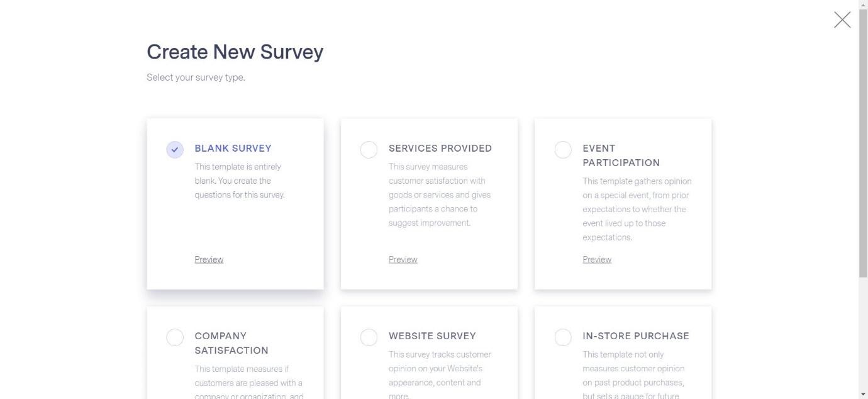Open Preview link for Blank Survey
This screenshot has height=399, width=868.
[x=209, y=259]
